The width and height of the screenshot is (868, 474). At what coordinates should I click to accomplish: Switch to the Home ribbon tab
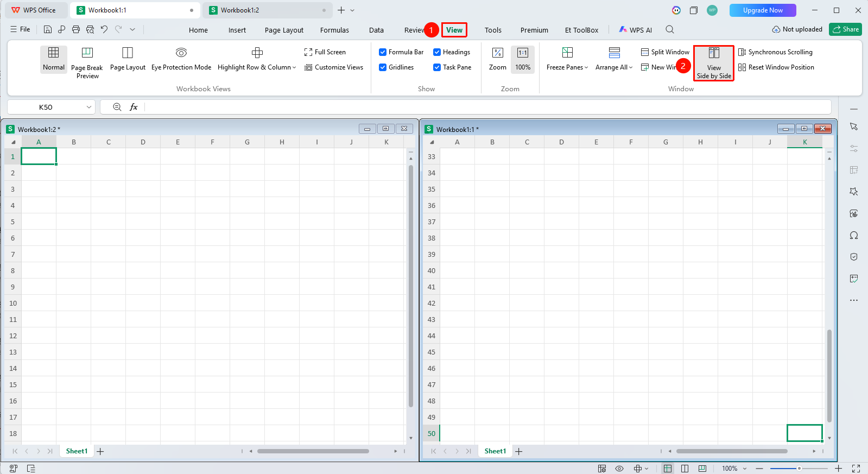(198, 30)
